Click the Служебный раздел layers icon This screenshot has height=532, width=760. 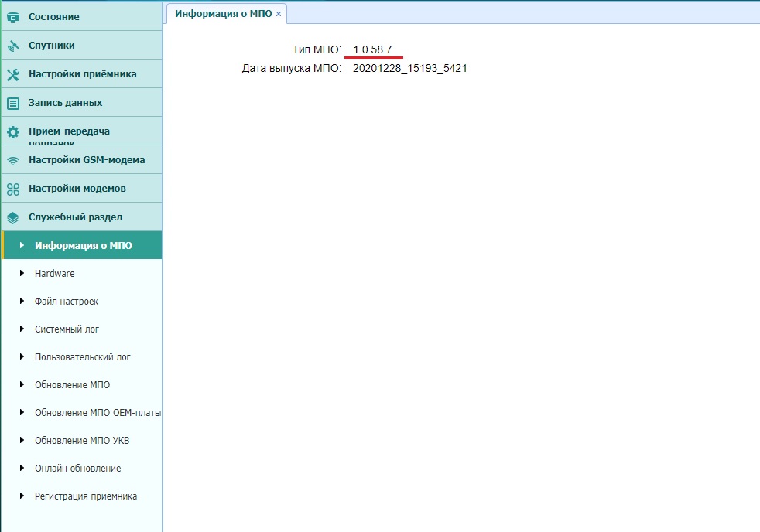tap(13, 217)
